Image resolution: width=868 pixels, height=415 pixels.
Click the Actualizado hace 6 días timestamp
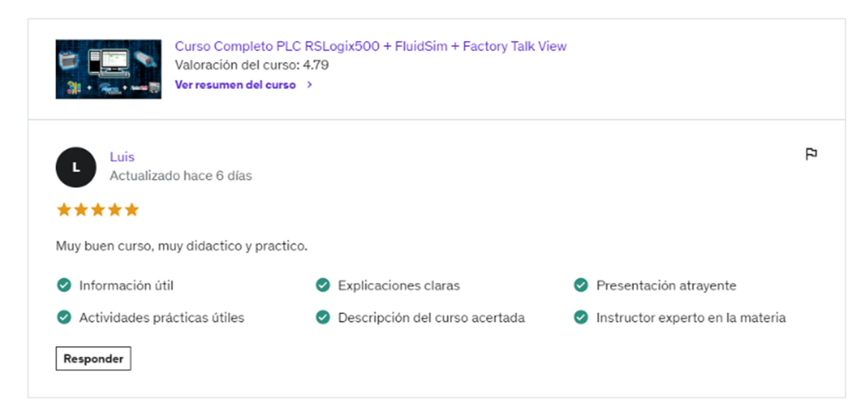coord(181,175)
